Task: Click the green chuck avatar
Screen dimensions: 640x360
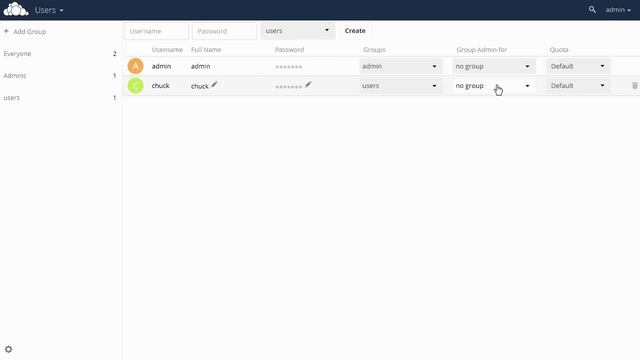Action: (136, 86)
